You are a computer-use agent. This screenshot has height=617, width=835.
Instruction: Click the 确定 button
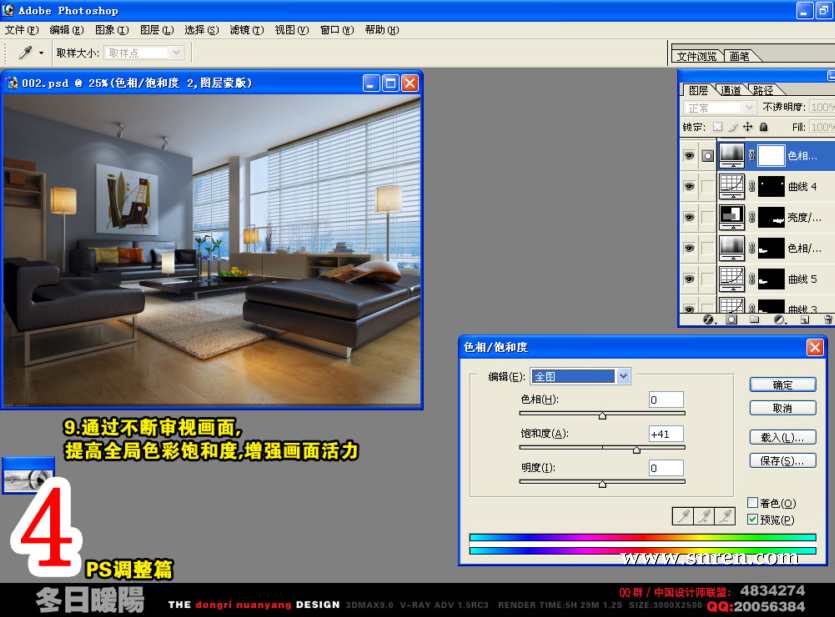point(783,385)
